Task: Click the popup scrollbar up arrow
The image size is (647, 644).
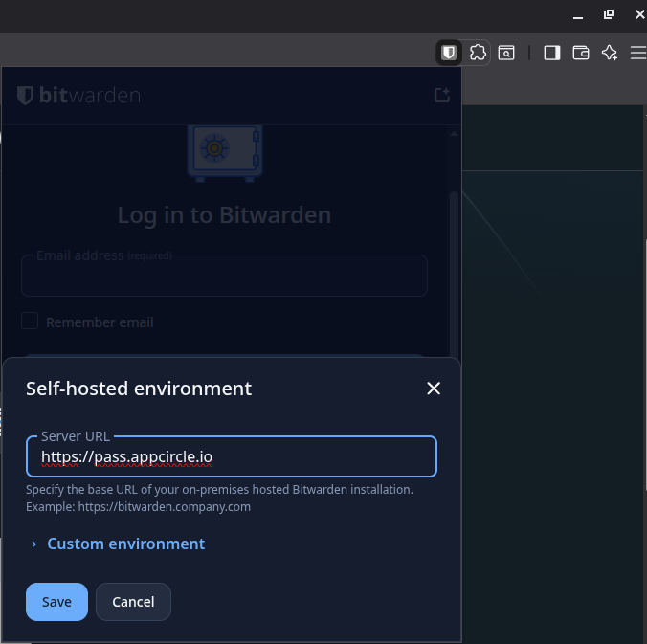Action: click(x=454, y=134)
